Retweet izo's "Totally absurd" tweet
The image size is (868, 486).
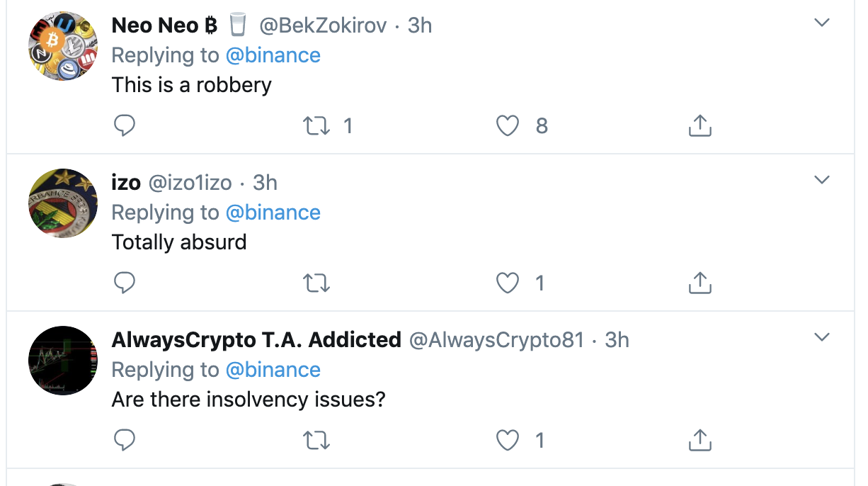point(316,283)
